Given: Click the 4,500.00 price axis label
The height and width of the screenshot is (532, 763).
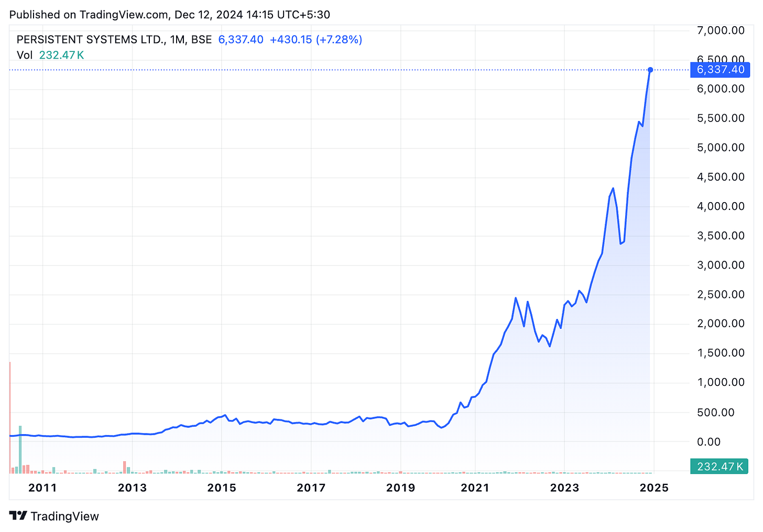Looking at the screenshot, I should coord(721,177).
